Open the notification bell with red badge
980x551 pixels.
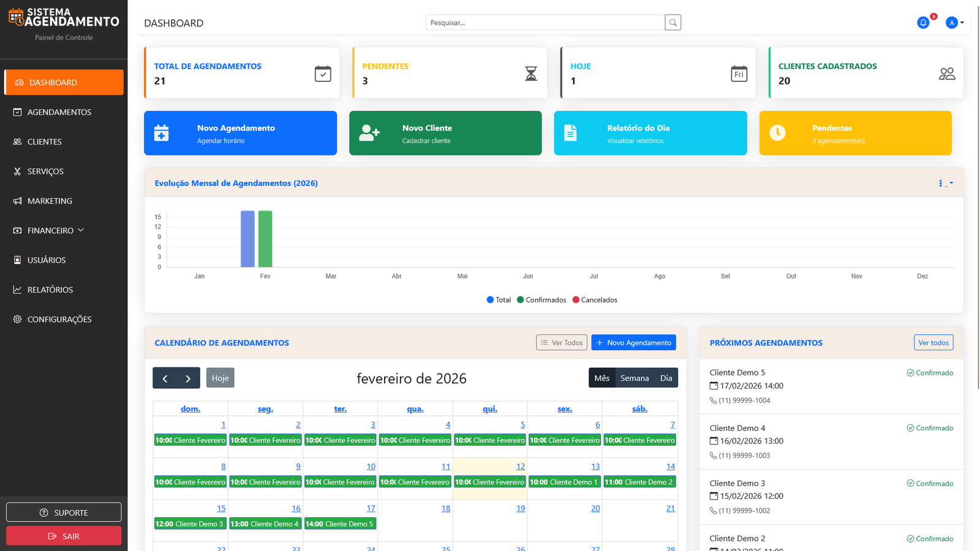923,22
